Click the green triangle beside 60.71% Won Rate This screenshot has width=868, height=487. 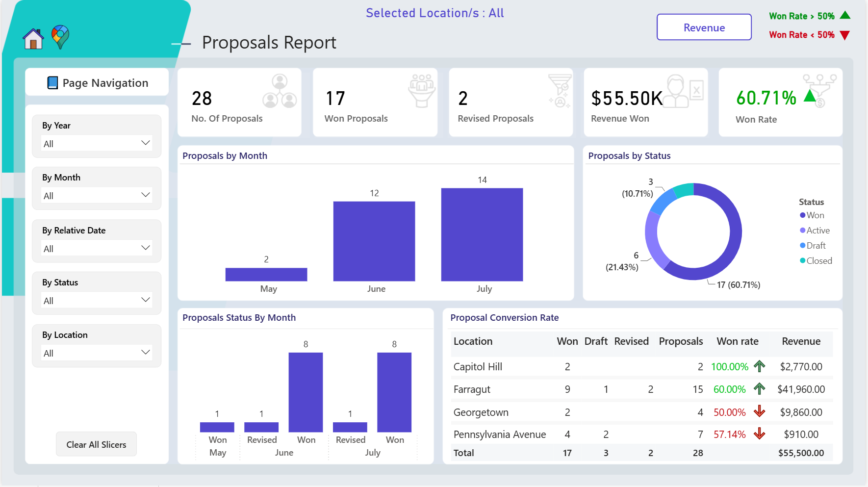click(x=810, y=96)
